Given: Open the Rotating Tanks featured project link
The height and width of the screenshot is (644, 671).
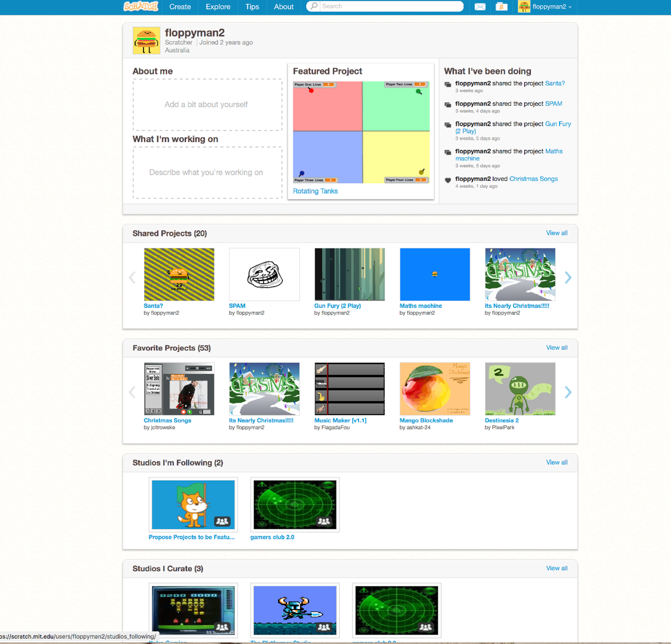Looking at the screenshot, I should (315, 191).
